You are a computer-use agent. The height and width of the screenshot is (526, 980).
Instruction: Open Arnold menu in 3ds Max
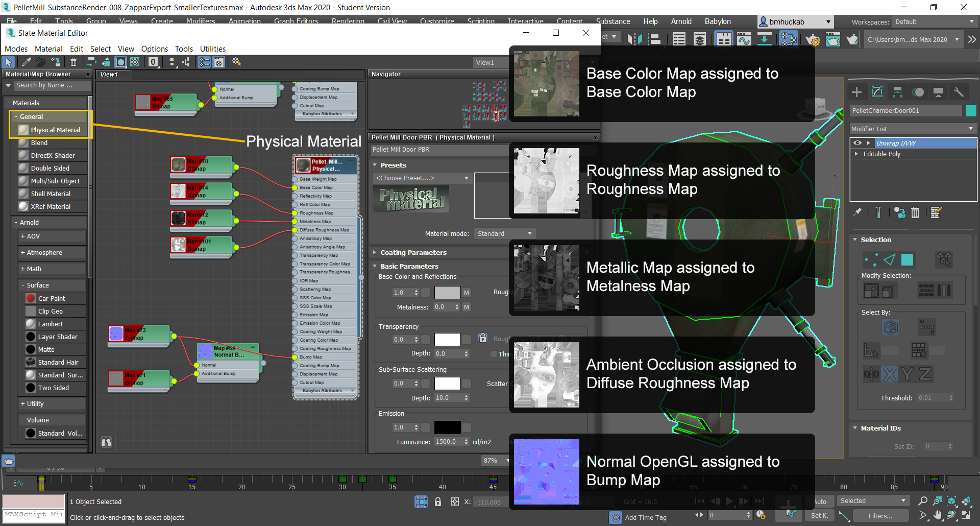click(x=681, y=21)
